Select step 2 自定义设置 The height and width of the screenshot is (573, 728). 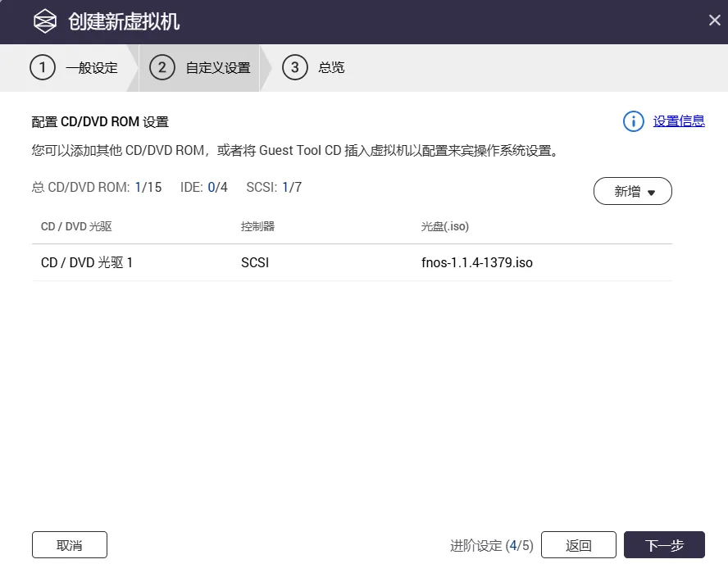(200, 68)
